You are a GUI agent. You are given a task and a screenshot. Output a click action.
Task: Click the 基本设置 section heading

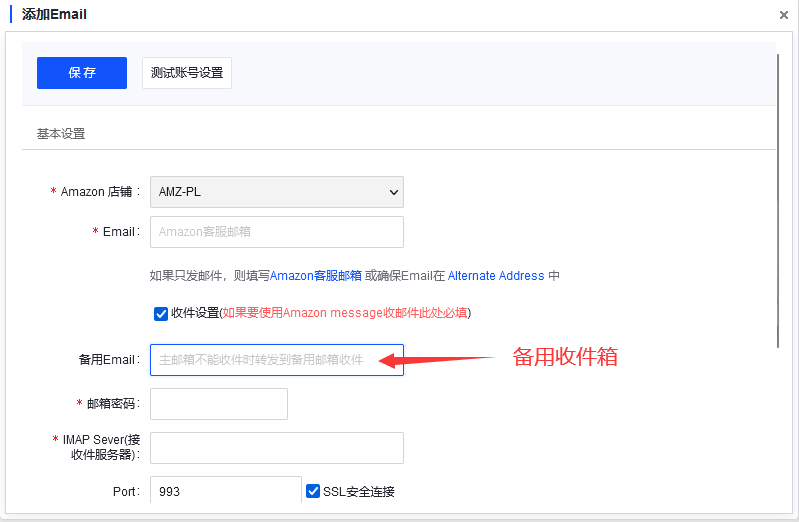[61, 134]
